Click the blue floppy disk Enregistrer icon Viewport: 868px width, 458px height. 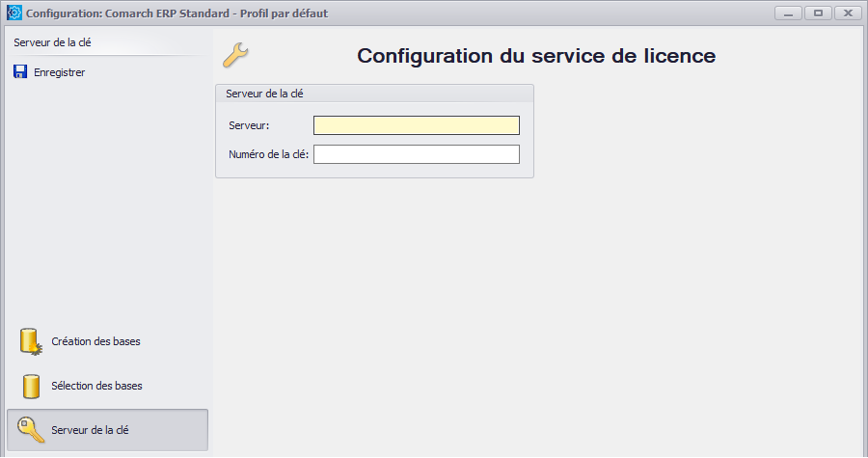(x=20, y=72)
